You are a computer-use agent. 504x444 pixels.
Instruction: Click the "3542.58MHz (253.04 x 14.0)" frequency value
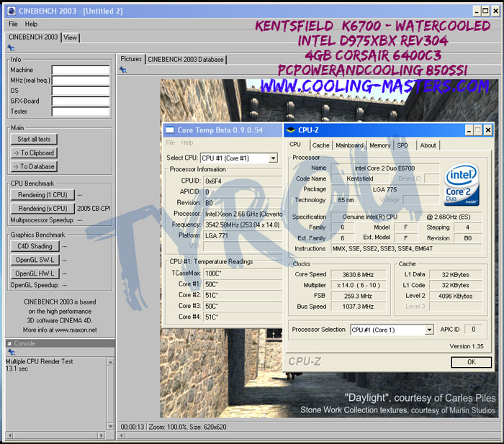(243, 225)
